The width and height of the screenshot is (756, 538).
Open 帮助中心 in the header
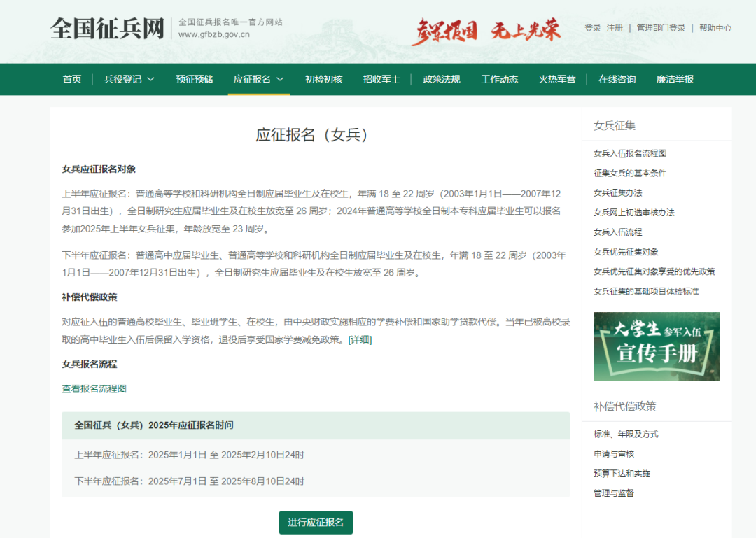coord(715,28)
